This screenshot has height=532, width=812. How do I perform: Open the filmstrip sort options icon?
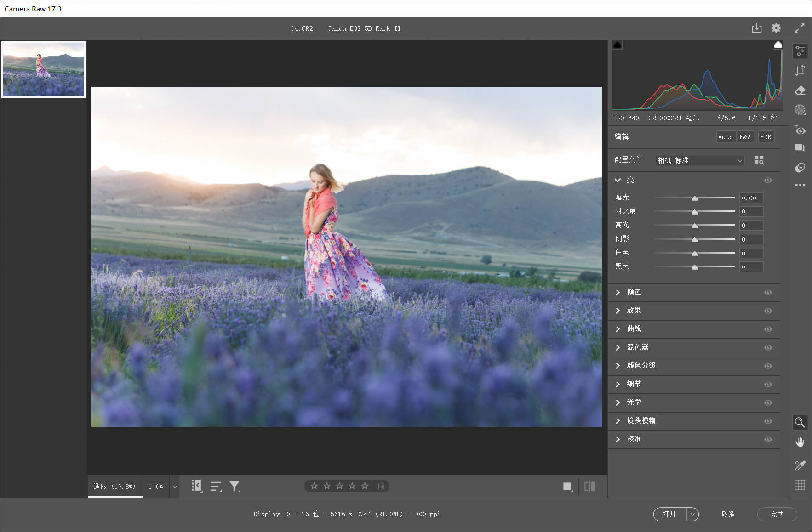coord(216,486)
